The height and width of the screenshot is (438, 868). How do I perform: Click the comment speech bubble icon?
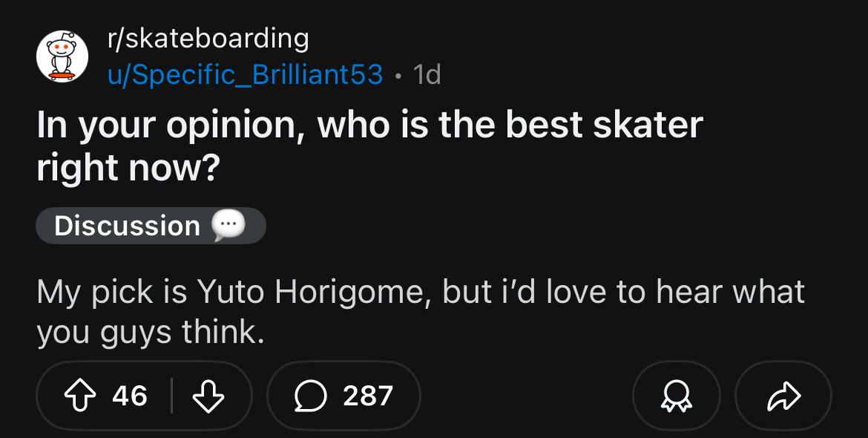(310, 396)
